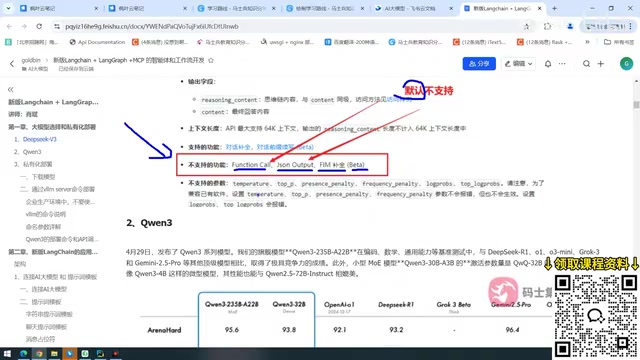Open the uwsgi + nginx bookmark

click(x=288, y=42)
